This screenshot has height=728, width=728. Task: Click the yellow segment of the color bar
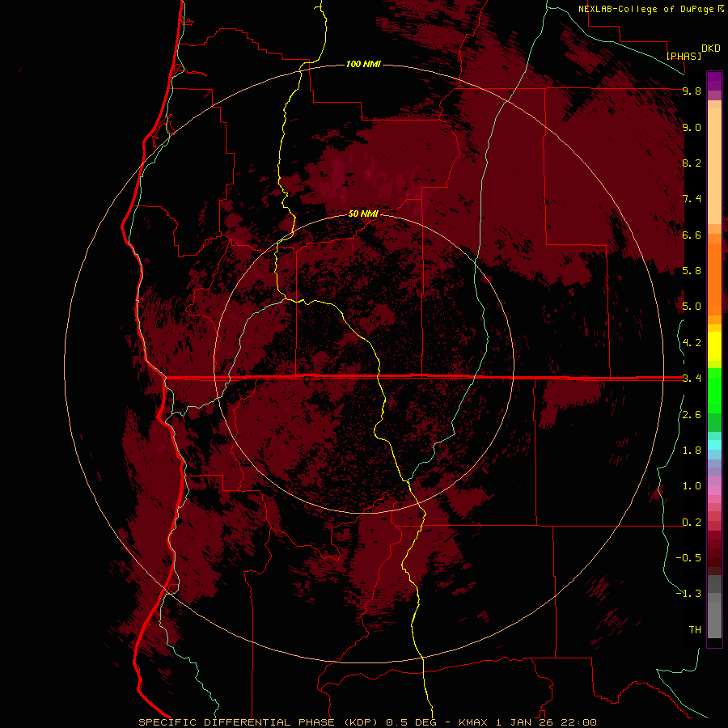pyautogui.click(x=714, y=346)
